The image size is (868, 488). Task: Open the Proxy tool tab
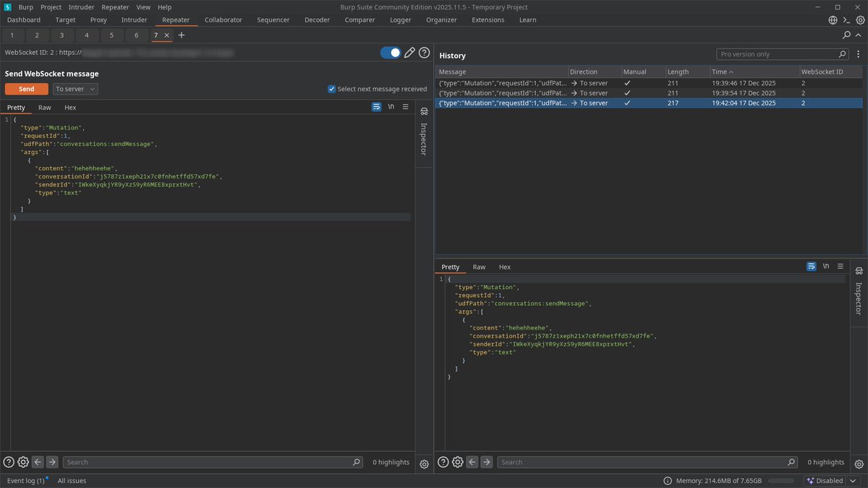(x=98, y=20)
